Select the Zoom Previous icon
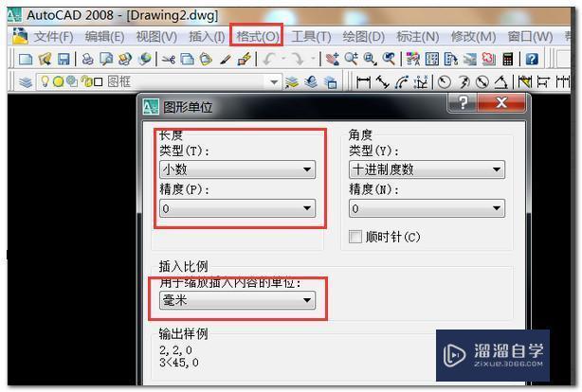 pos(389,59)
